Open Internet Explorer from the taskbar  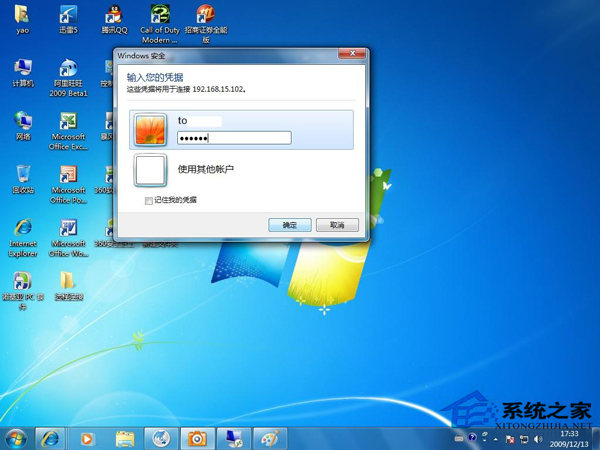click(x=50, y=439)
